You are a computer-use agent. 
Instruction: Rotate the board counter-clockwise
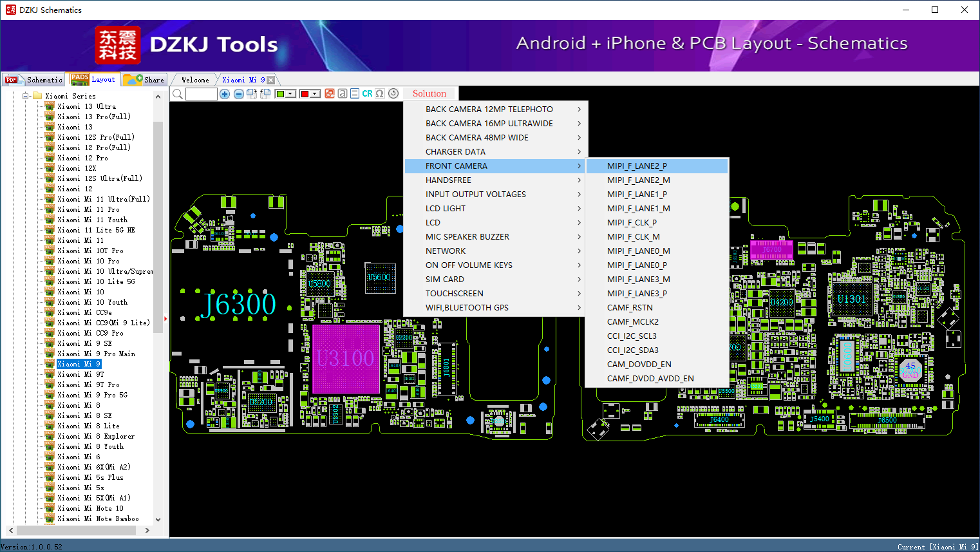click(265, 94)
